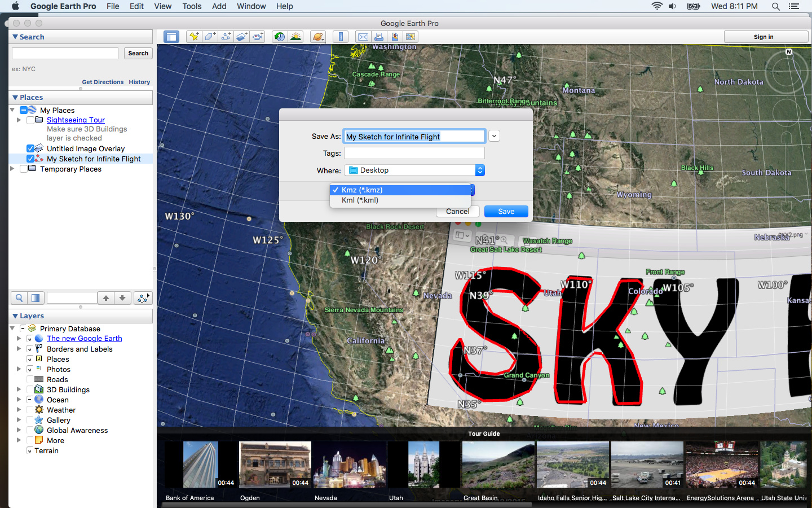This screenshot has height=508, width=812.
Task: Open the search History link
Action: point(139,82)
